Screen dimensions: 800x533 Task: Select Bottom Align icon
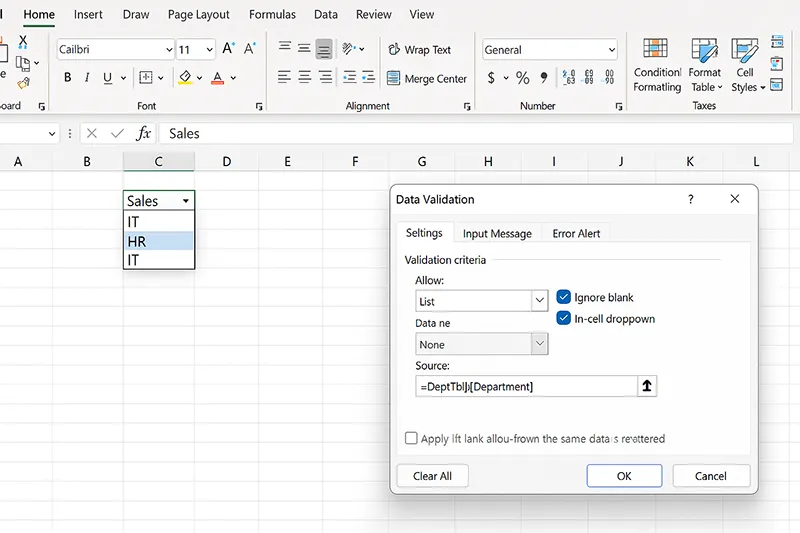coord(323,49)
